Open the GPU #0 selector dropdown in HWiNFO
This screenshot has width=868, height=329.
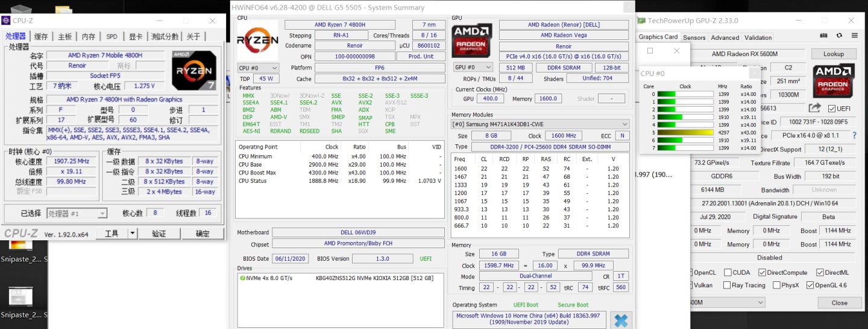(473, 68)
